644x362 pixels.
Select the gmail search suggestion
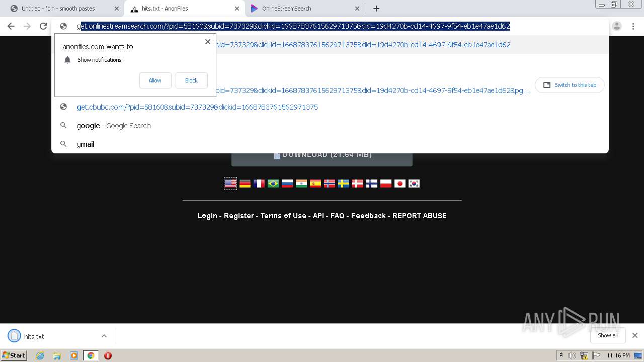click(330, 144)
